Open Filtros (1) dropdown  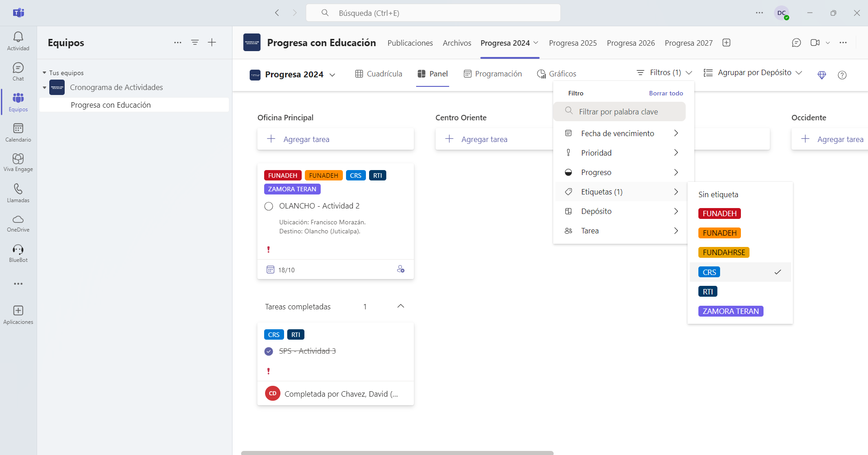click(664, 73)
